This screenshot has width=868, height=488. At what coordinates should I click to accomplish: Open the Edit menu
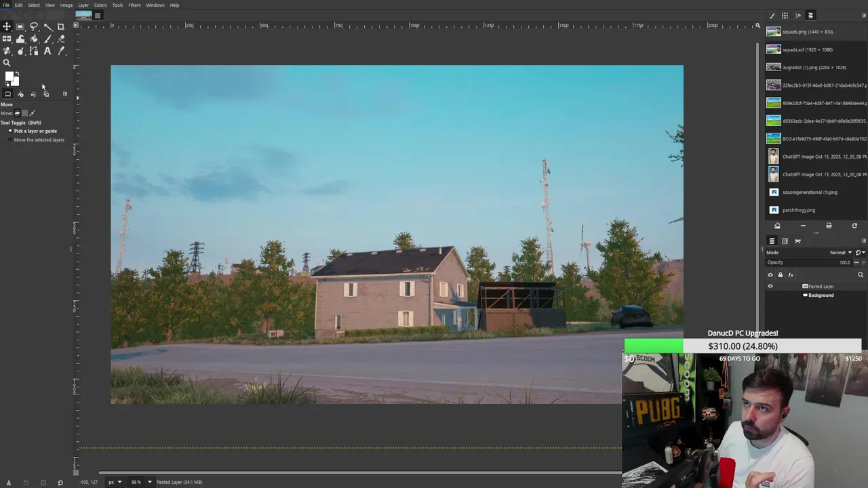(x=18, y=5)
